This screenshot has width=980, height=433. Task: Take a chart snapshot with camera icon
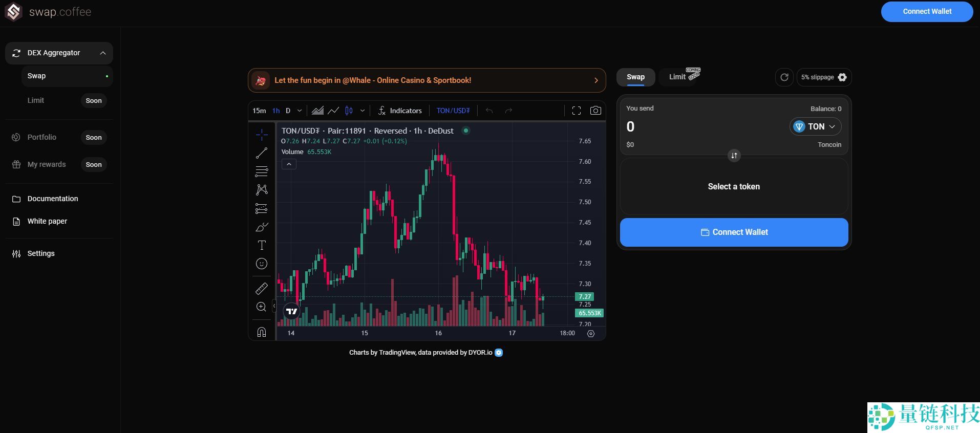(x=595, y=111)
